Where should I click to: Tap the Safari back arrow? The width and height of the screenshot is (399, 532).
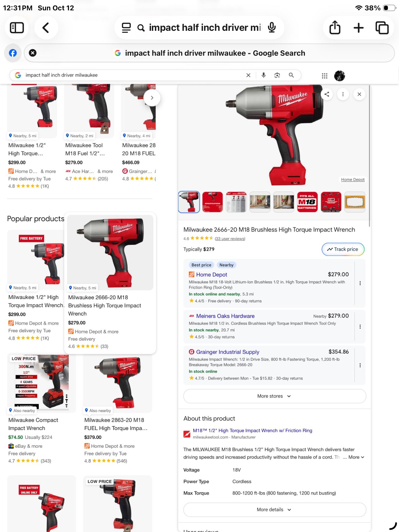point(46,28)
